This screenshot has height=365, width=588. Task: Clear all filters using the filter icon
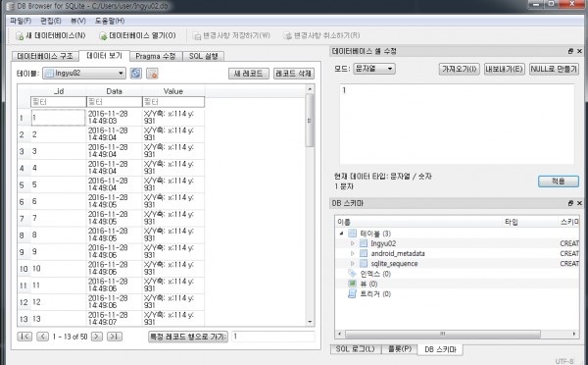(x=152, y=74)
